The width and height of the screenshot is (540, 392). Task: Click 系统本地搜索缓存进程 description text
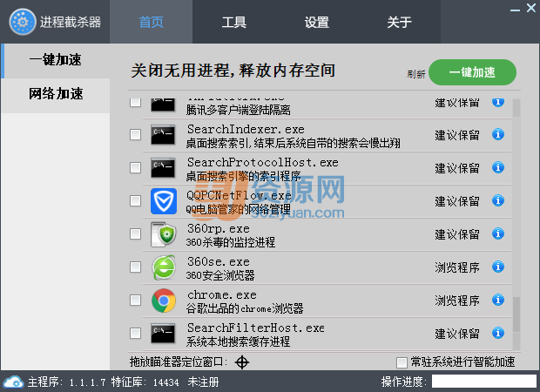238,341
